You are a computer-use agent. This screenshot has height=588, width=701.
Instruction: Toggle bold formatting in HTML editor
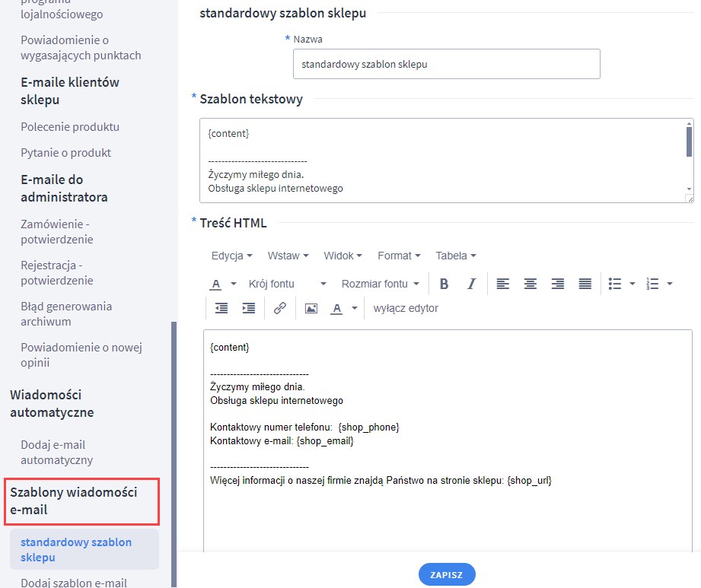coord(444,284)
